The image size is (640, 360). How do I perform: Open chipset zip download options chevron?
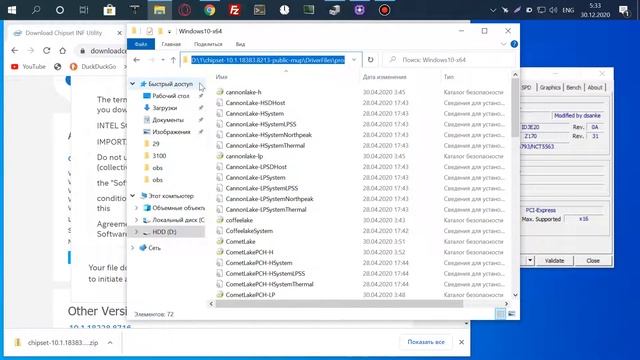(110, 343)
